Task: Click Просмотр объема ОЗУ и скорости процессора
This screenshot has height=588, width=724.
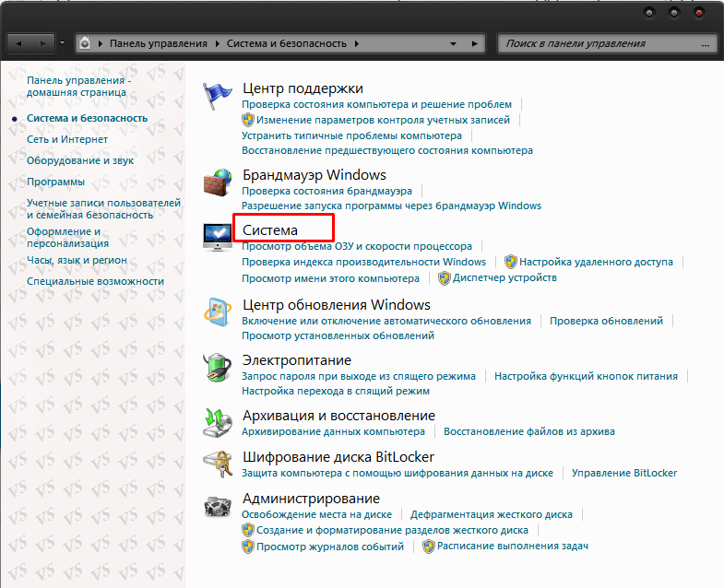Action: pos(357,246)
